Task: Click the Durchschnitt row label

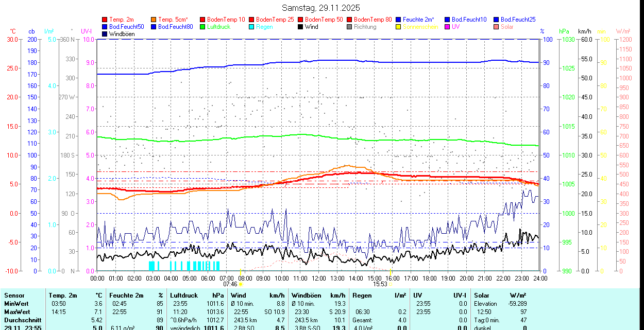Action: pyautogui.click(x=23, y=320)
